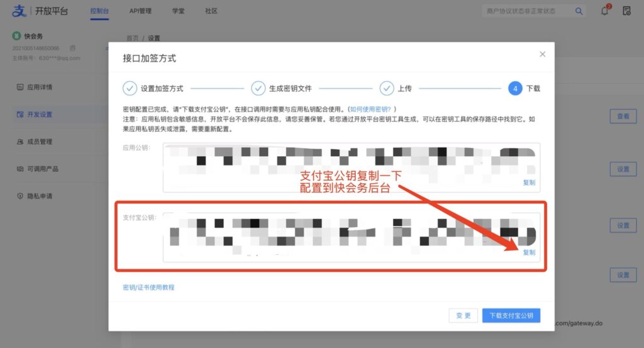
Task: Open the notification bell
Action: [604, 11]
